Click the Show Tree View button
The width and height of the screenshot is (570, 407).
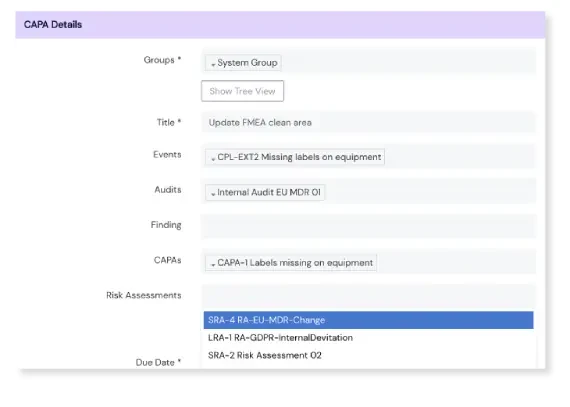pyautogui.click(x=242, y=91)
